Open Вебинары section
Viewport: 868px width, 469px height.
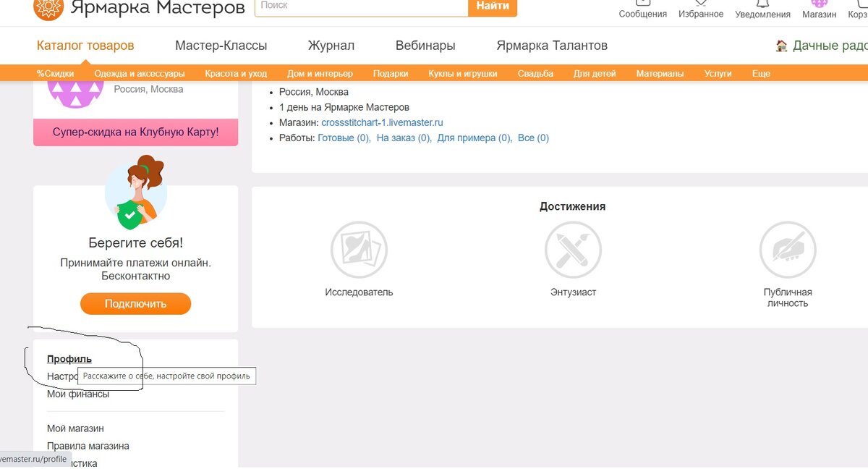click(425, 46)
